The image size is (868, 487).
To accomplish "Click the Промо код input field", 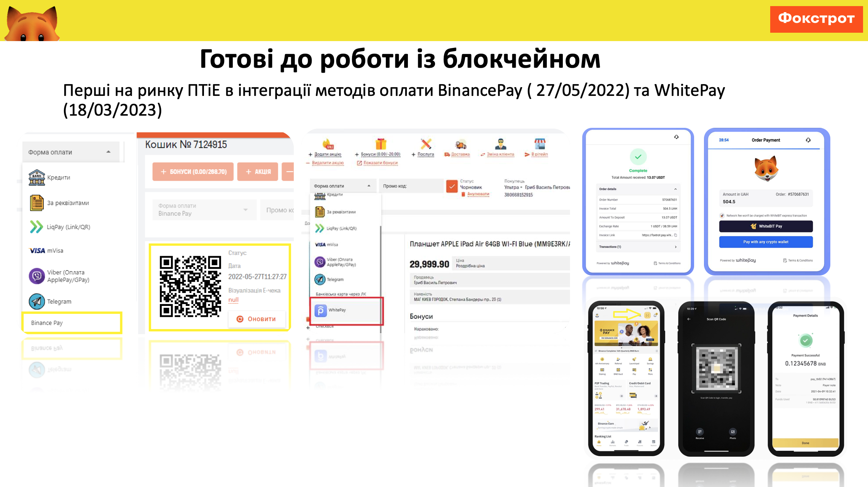I will tap(411, 186).
